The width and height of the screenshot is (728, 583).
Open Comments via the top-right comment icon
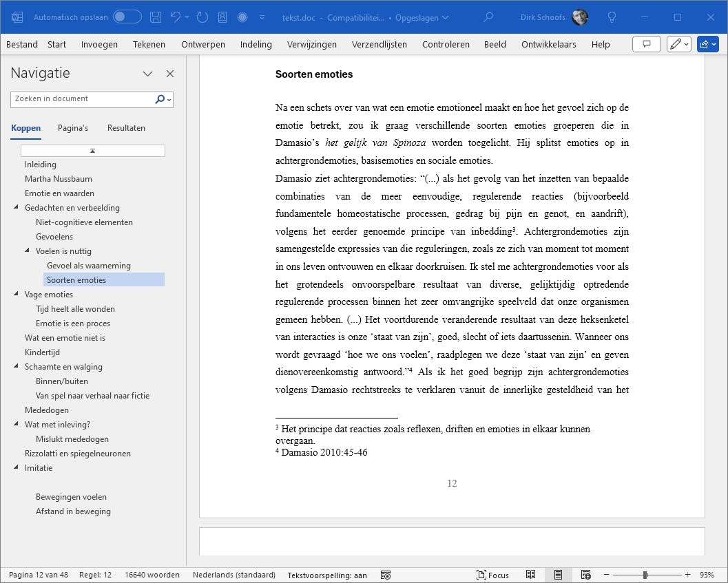pos(646,43)
